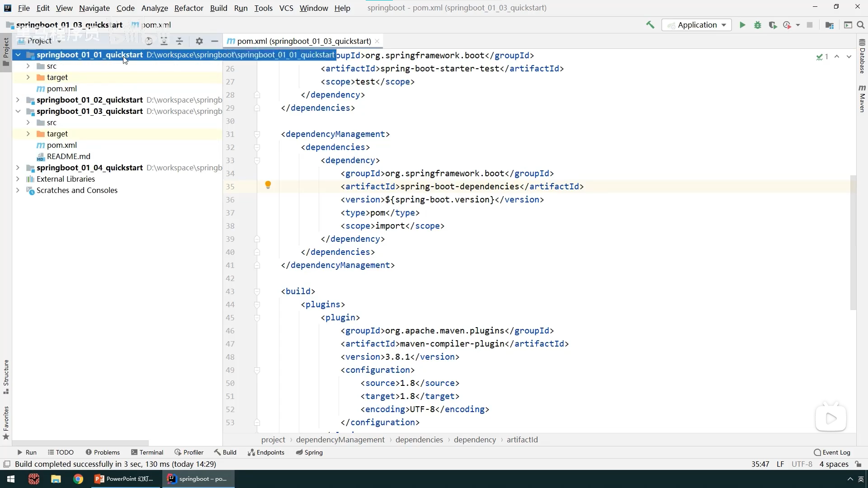Open the Event Log
The image size is (868, 488).
(x=832, y=452)
